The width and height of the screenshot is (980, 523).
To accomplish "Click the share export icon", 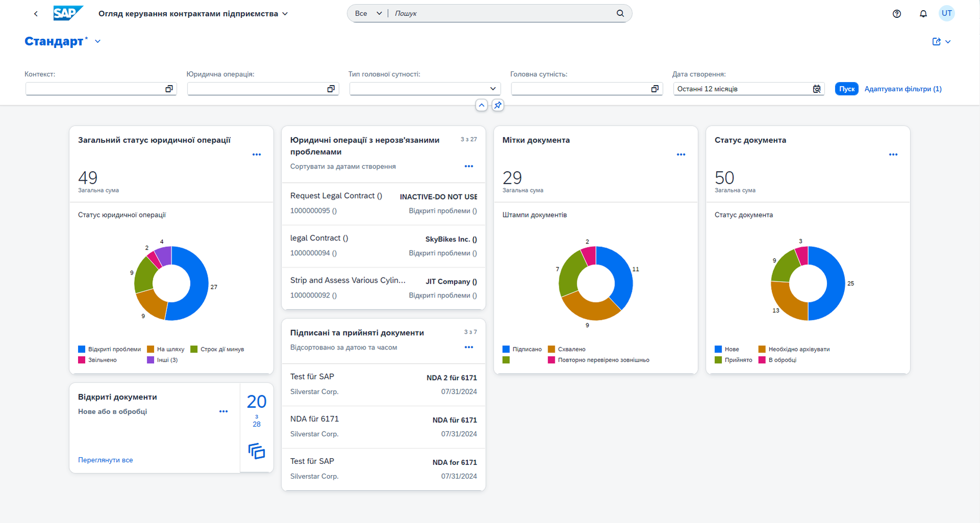I will pos(937,42).
